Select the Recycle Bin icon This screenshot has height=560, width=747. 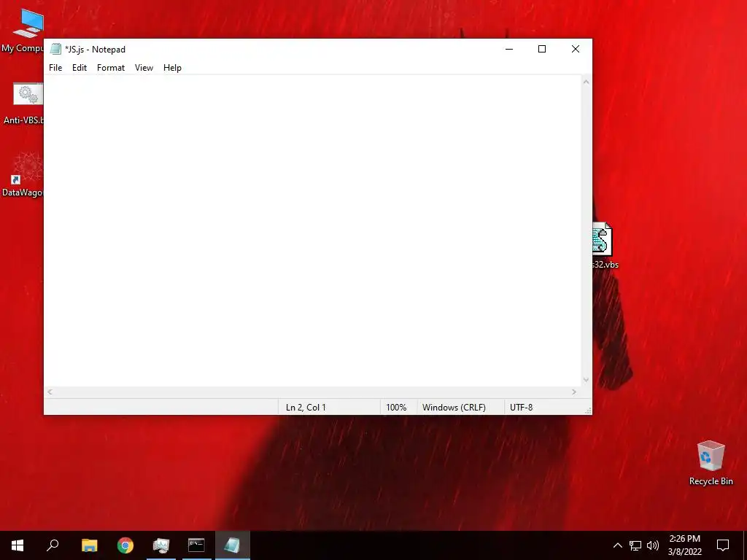coord(711,463)
